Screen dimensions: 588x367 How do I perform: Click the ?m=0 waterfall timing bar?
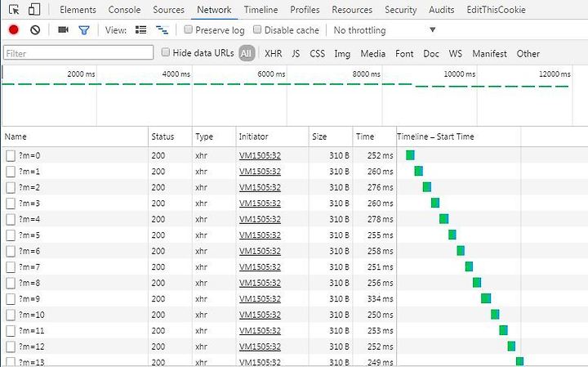click(410, 155)
